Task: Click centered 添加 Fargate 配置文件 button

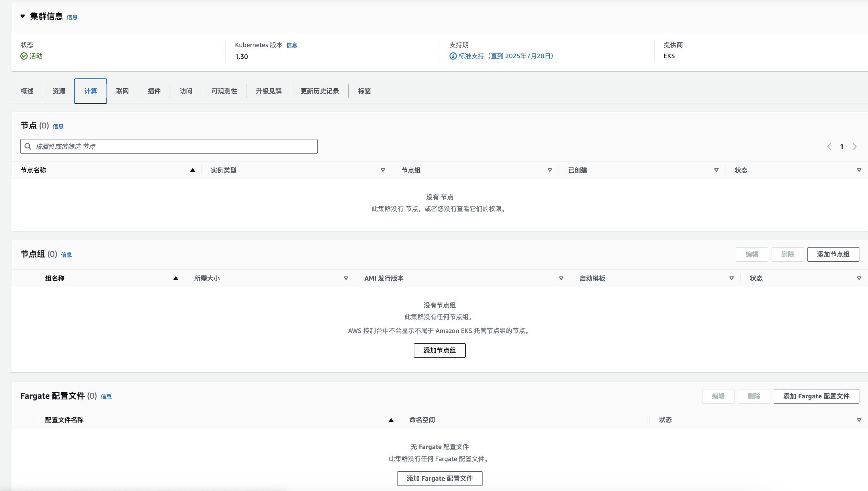Action: 440,479
